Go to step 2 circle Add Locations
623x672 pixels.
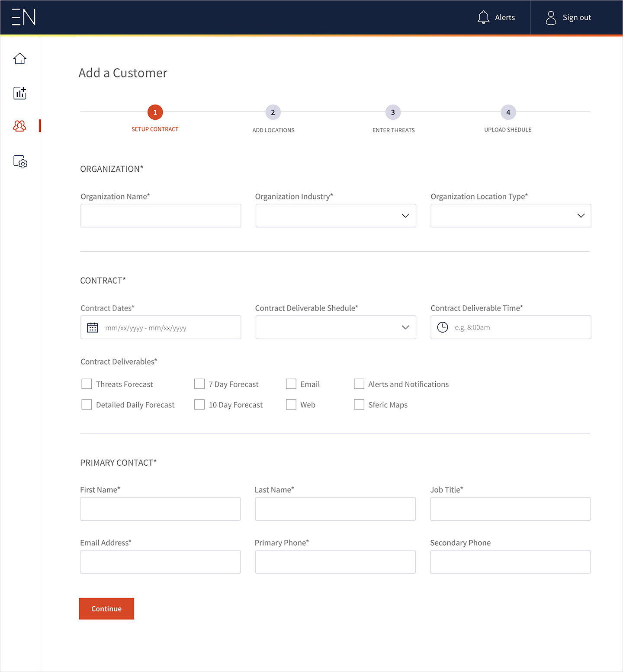click(273, 112)
